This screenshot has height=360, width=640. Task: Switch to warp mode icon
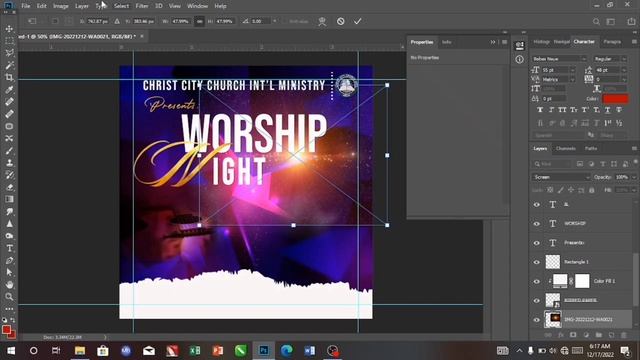point(322,21)
